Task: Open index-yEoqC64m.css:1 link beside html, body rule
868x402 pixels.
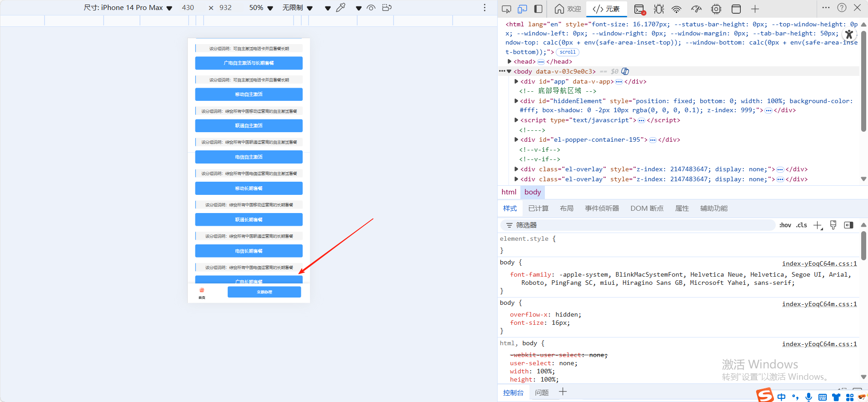Action: click(819, 344)
